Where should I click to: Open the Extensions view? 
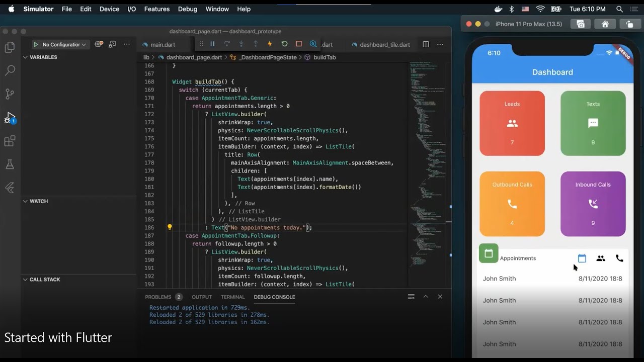(x=10, y=141)
